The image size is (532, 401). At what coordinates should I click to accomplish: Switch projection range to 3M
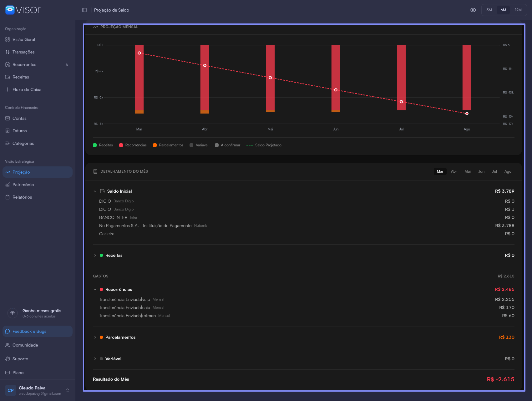pyautogui.click(x=489, y=10)
